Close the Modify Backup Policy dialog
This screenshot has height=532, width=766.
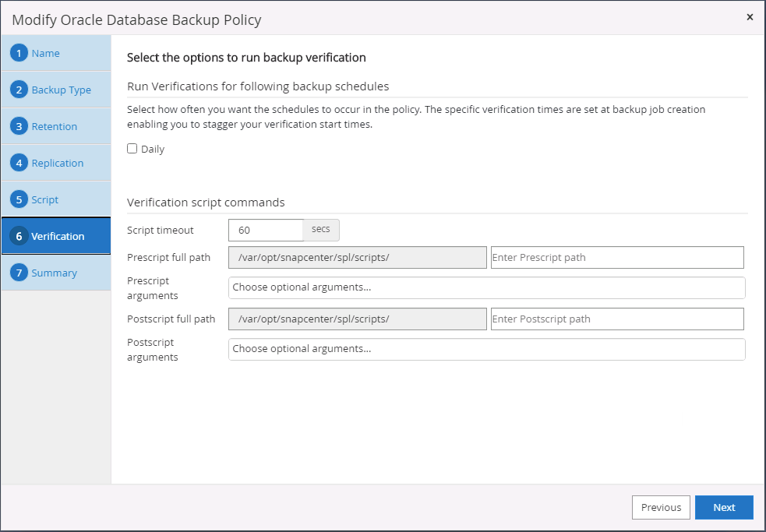click(750, 17)
